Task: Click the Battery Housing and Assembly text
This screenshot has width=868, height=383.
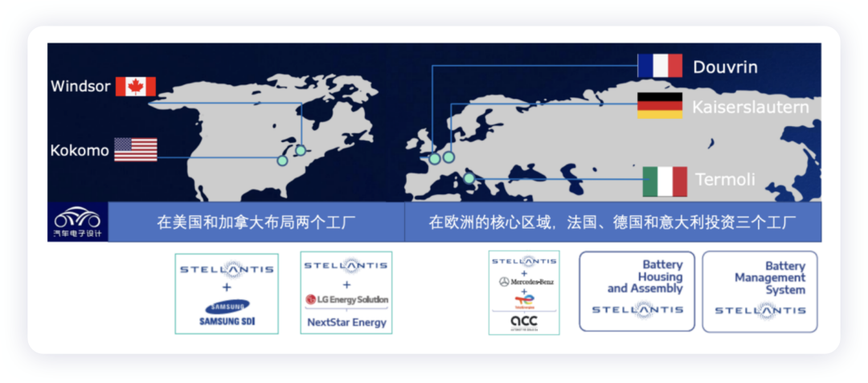Action: tap(645, 276)
